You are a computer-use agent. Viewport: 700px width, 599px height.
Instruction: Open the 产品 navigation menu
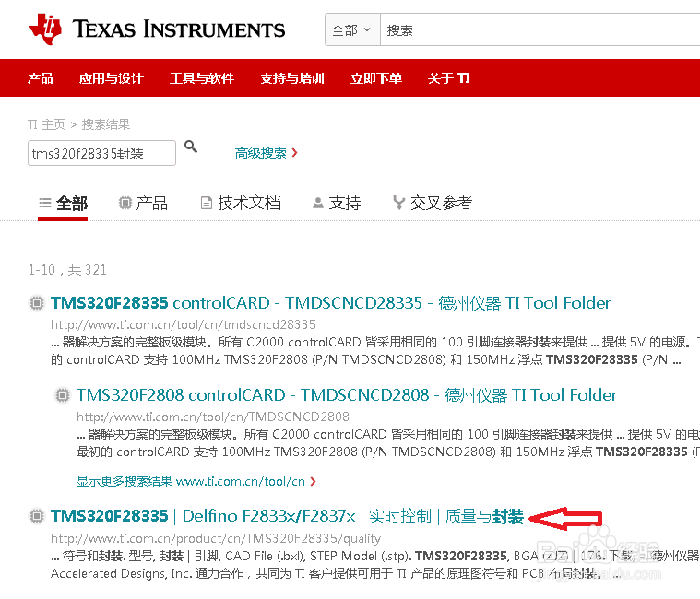pyautogui.click(x=41, y=78)
